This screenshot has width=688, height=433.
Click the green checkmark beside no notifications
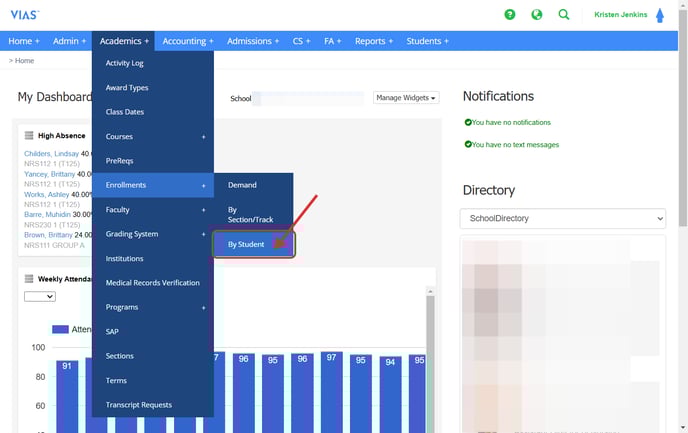468,122
